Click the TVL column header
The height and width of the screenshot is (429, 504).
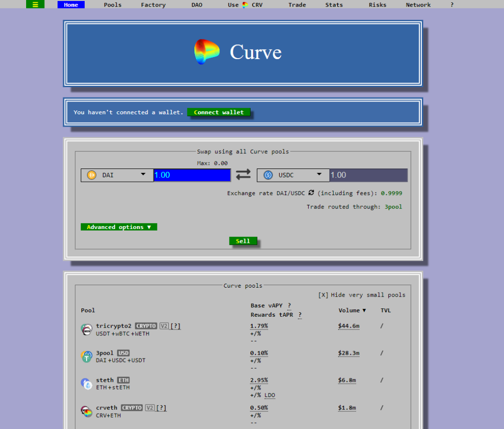pos(386,310)
